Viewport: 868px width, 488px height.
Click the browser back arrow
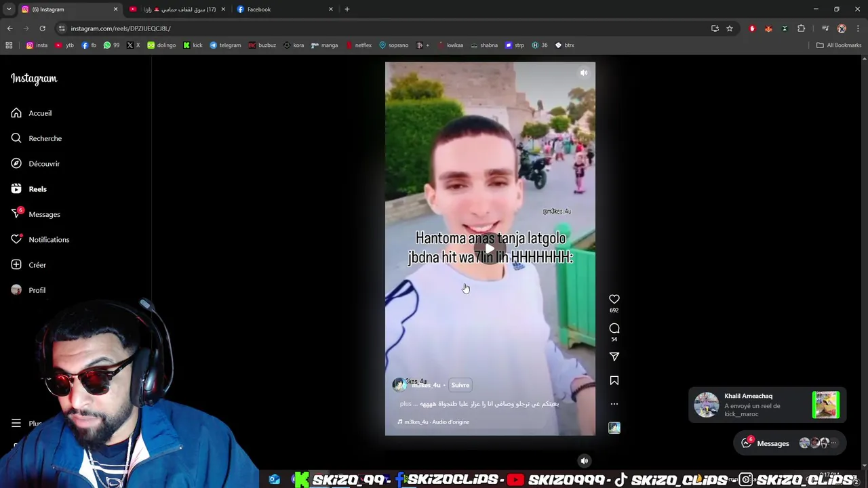point(9,28)
